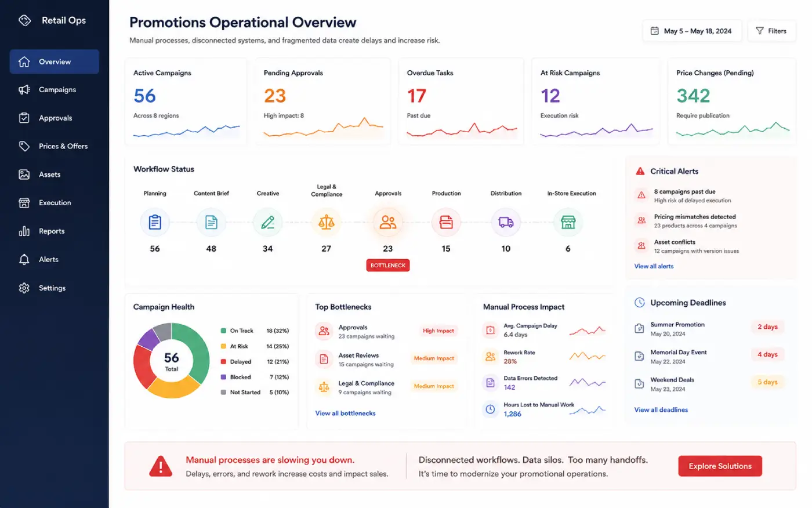812x508 pixels.
Task: Click the purple Blocked legend swatch
Action: (x=223, y=378)
